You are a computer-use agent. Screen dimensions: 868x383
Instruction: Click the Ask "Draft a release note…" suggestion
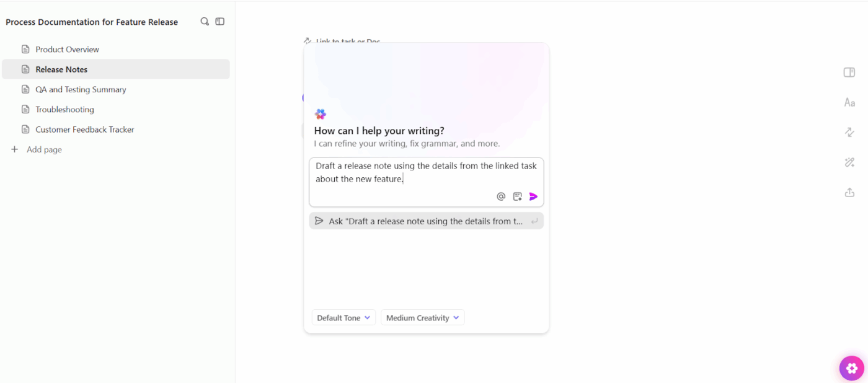click(x=426, y=221)
